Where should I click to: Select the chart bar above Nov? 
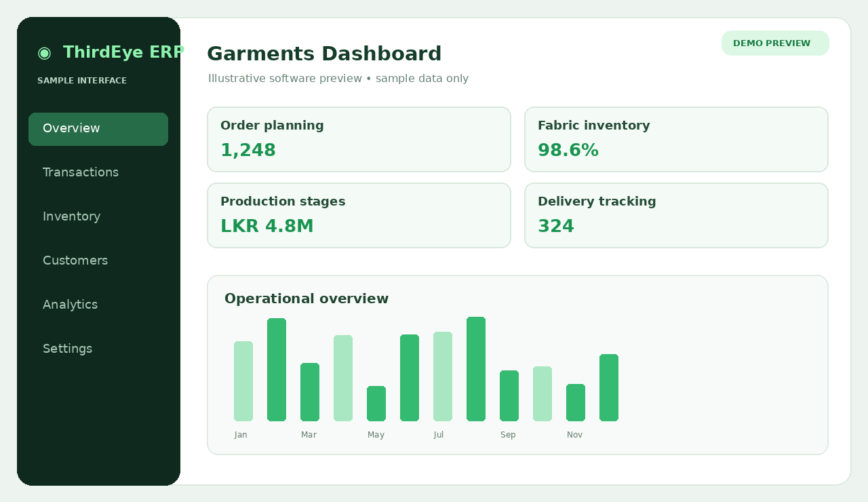coord(576,403)
